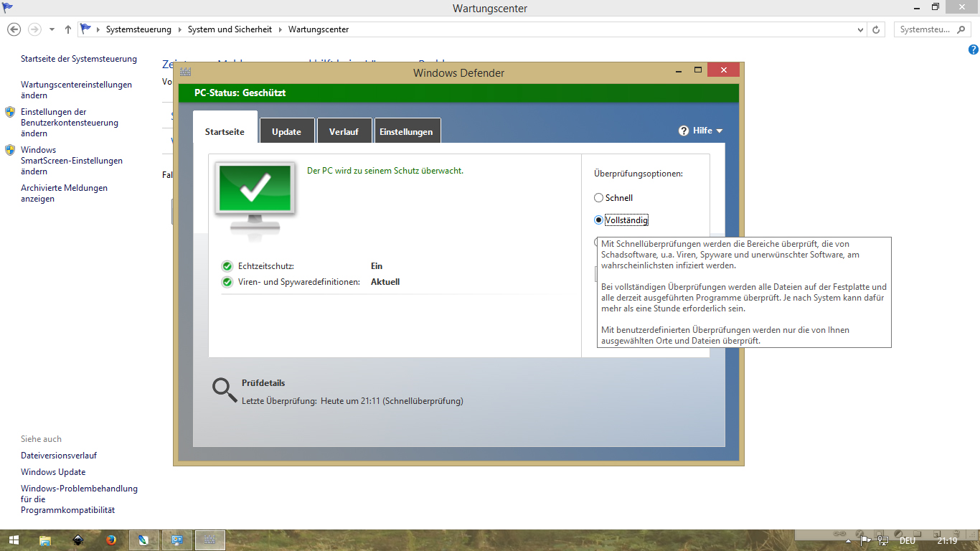This screenshot has height=551, width=980.
Task: Click 'System und Sicherheit' breadcrumb
Action: pos(230,29)
